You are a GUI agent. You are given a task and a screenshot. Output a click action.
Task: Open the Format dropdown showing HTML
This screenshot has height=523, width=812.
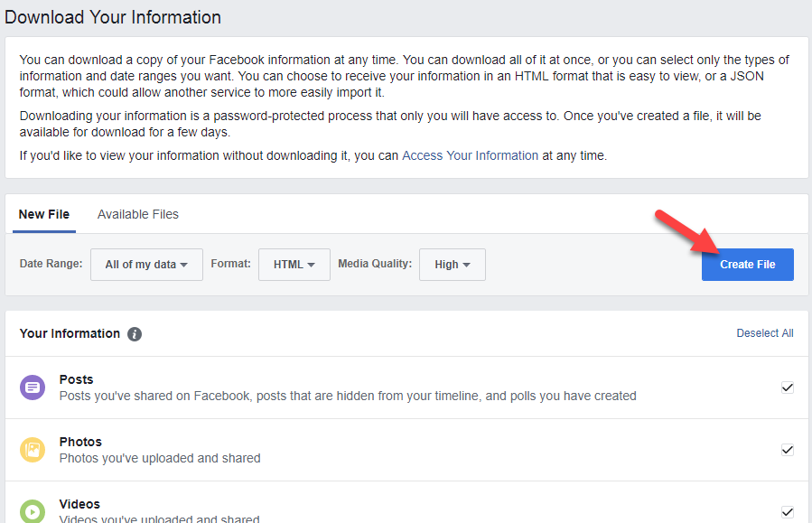click(294, 264)
